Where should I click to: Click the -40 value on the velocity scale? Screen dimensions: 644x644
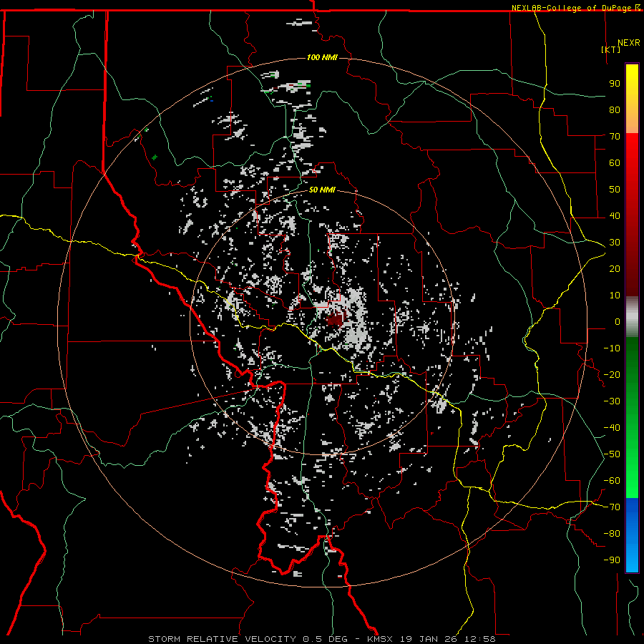click(612, 428)
